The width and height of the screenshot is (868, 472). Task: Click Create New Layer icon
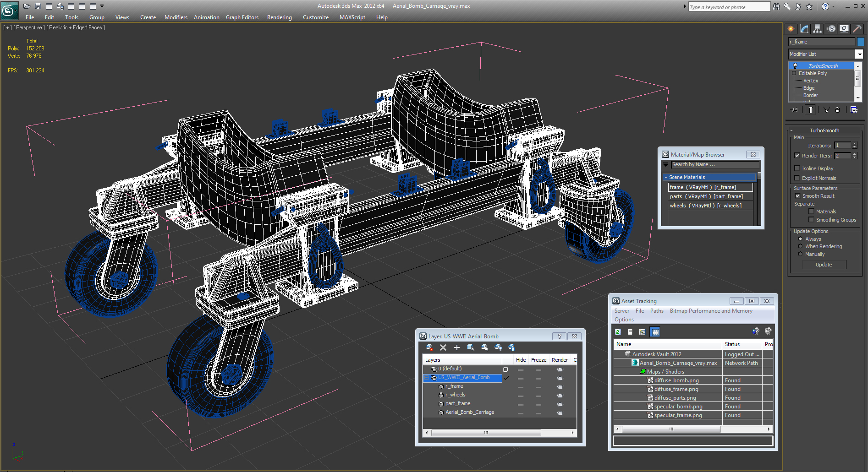pyautogui.click(x=429, y=348)
